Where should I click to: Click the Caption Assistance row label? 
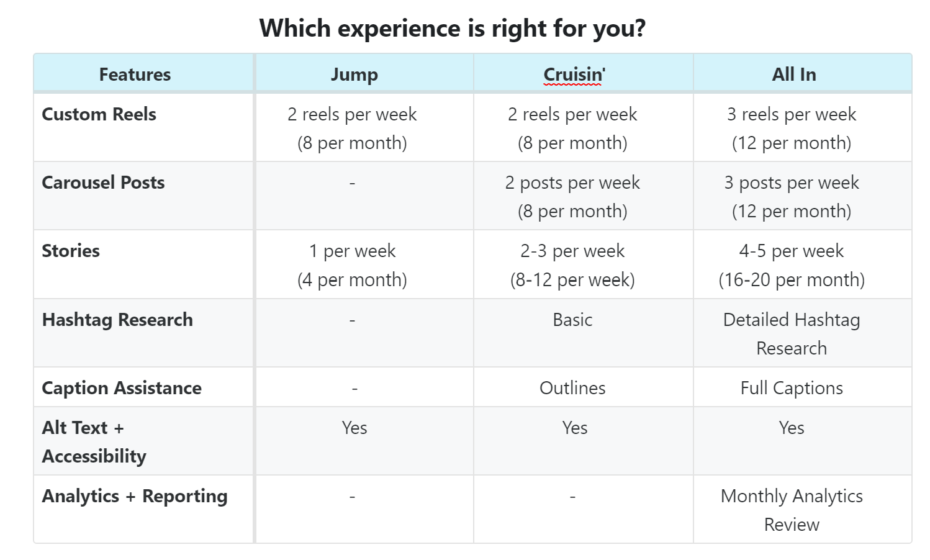click(x=122, y=388)
